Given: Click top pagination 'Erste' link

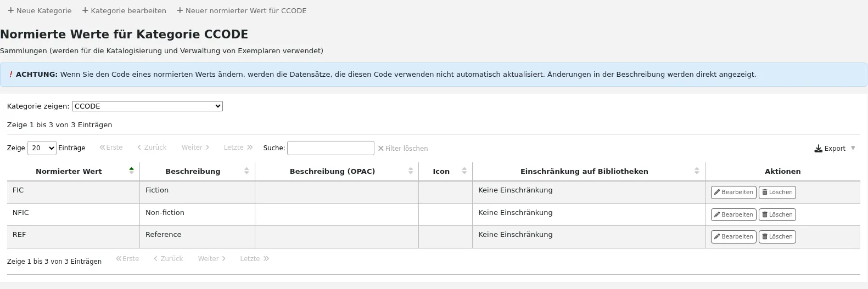Looking at the screenshot, I should click(x=111, y=148).
